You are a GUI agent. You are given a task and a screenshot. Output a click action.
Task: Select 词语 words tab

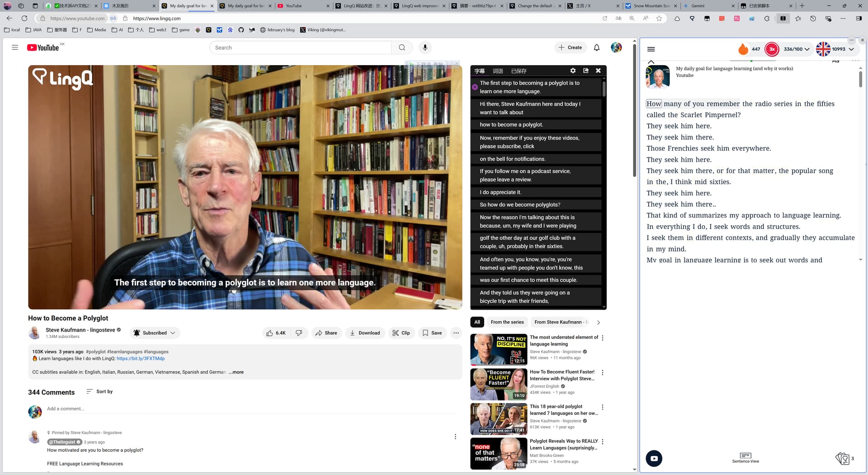(x=498, y=71)
